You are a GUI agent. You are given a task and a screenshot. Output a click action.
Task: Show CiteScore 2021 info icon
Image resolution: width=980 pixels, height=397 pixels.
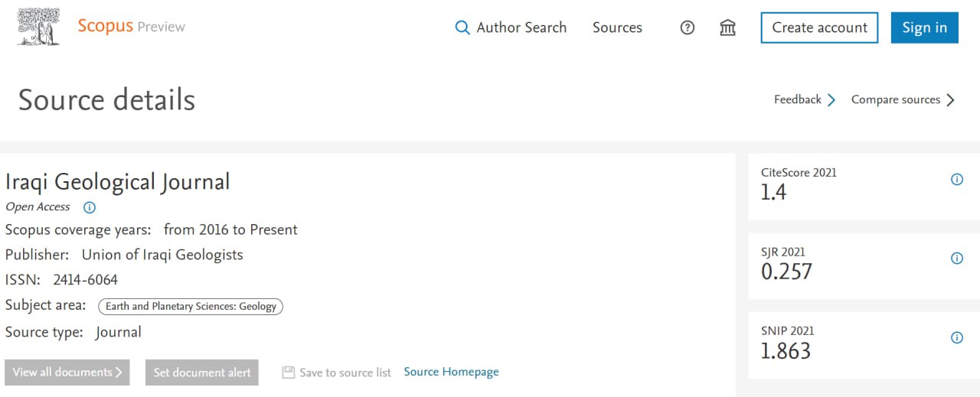[956, 179]
